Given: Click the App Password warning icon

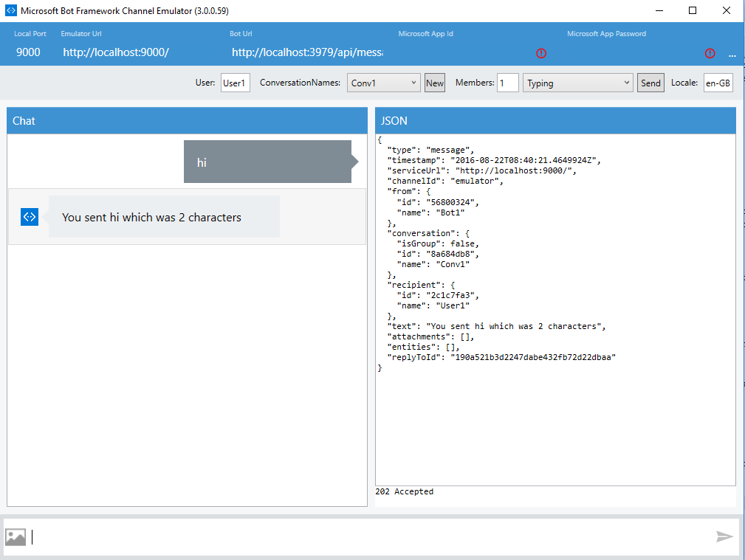Looking at the screenshot, I should tap(710, 53).
